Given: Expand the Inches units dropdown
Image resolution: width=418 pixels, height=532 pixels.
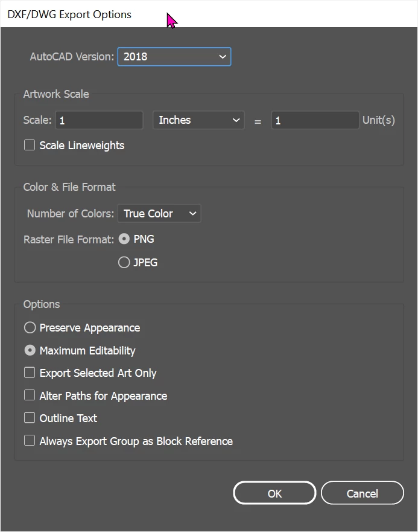Looking at the screenshot, I should (198, 120).
